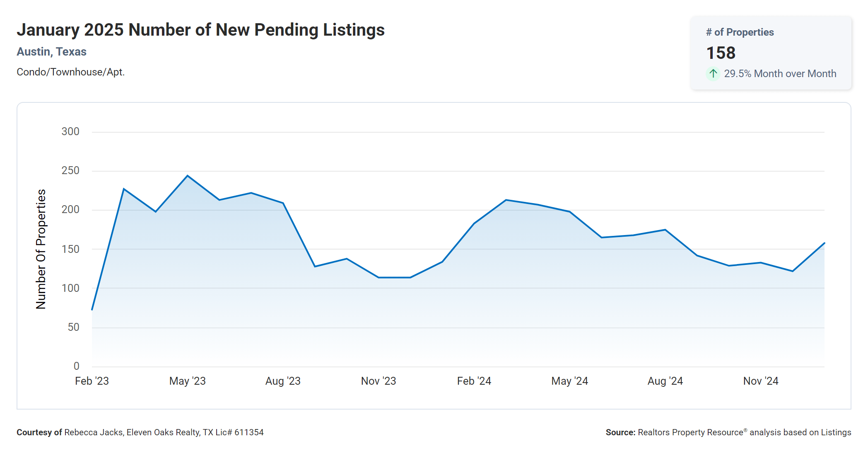The height and width of the screenshot is (456, 868).
Task: Click the 'Number Of Properties' y-axis title
Action: click(x=41, y=249)
